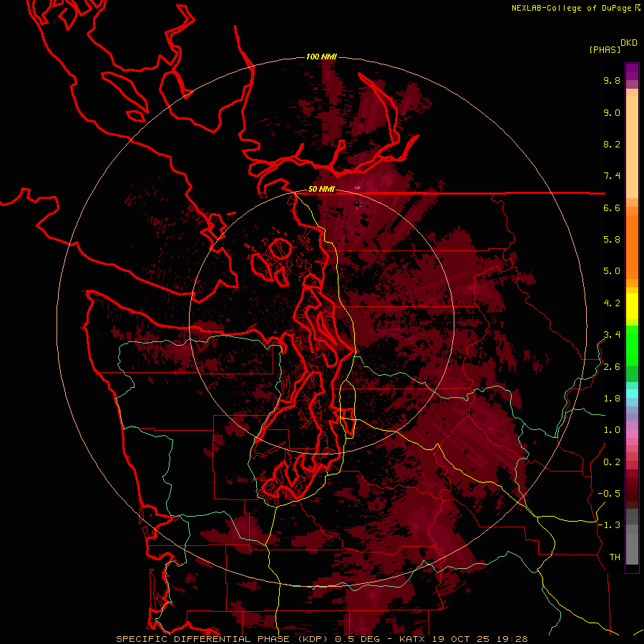Click the peach color bar segment near 8.2
The width and height of the screenshot is (644, 644).
coord(632,147)
